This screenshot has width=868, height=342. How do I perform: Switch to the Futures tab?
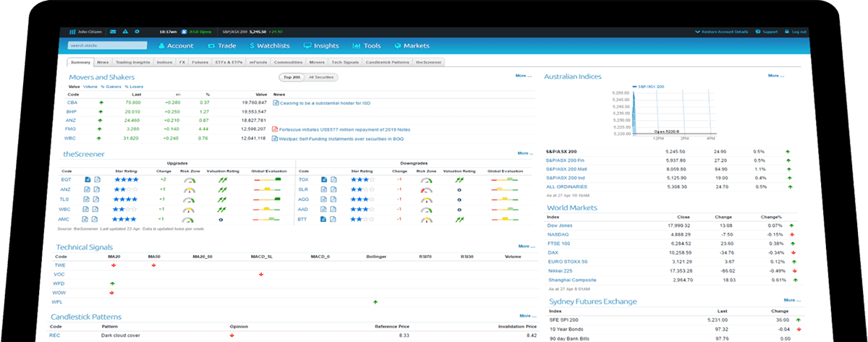click(x=200, y=63)
